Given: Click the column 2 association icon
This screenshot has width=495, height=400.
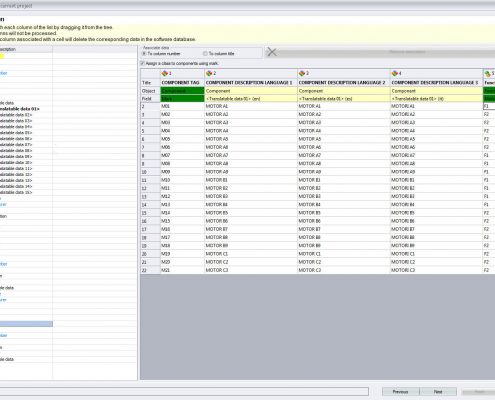Looking at the screenshot, I should click(209, 73).
